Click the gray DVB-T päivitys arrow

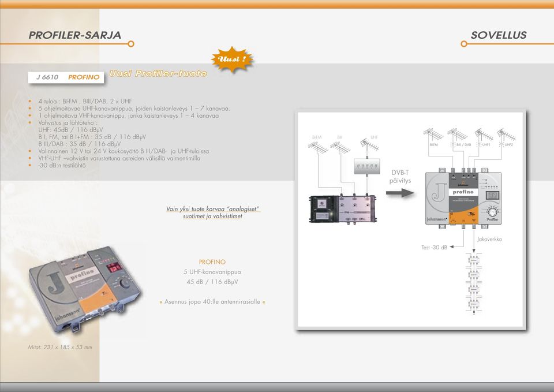[399, 193]
